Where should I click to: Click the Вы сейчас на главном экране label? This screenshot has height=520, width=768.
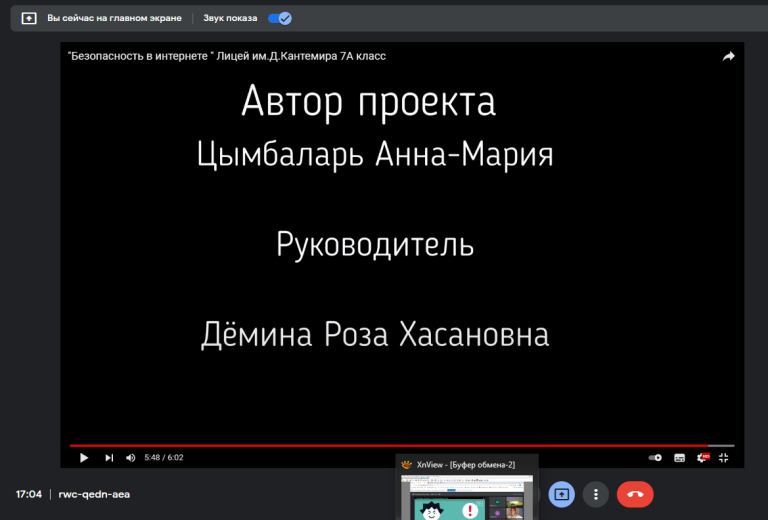pyautogui.click(x=114, y=19)
